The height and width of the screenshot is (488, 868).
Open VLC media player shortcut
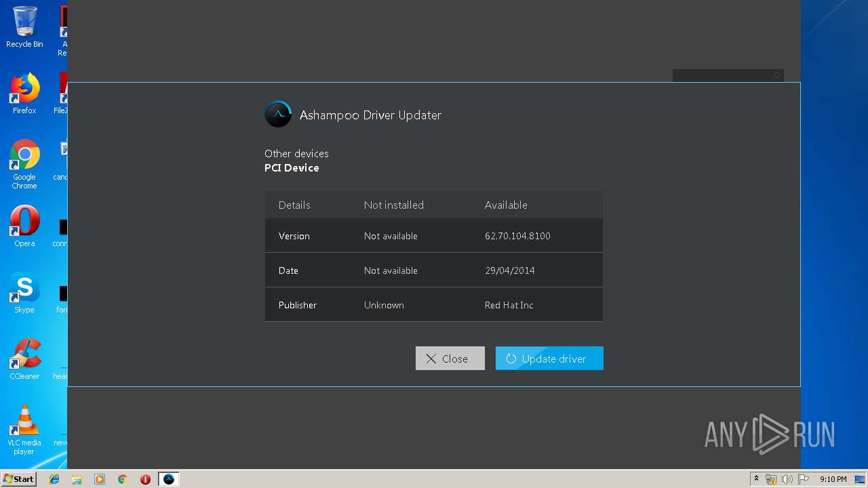[24, 430]
